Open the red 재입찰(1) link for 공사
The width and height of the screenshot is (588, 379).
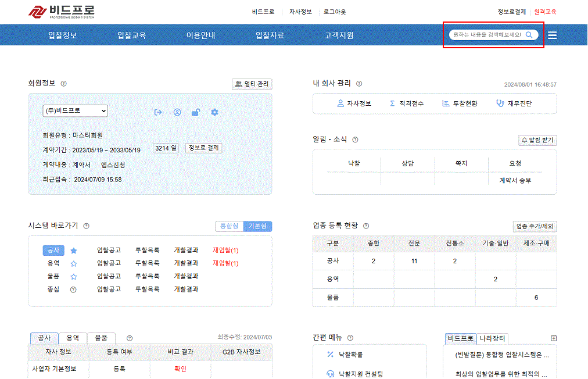[226, 251]
